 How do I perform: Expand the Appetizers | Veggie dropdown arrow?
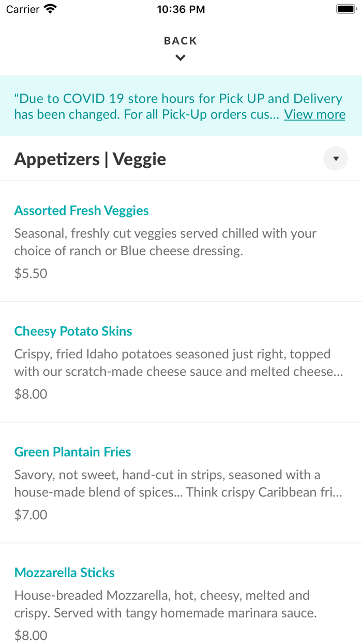(335, 158)
